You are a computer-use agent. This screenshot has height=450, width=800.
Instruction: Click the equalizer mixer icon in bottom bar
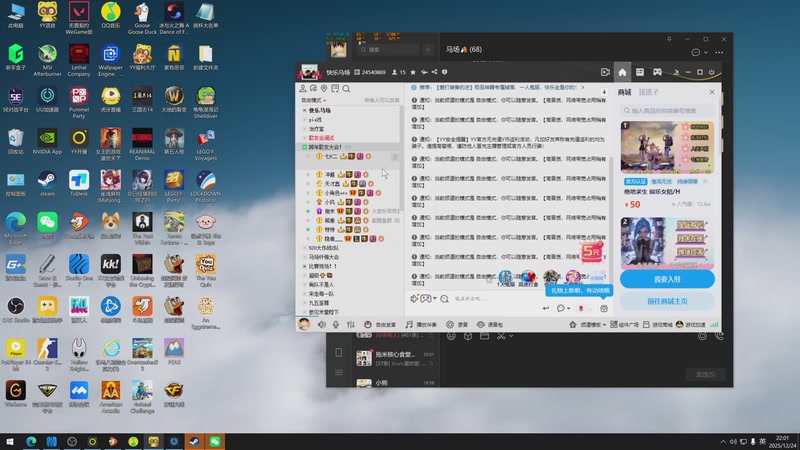[x=351, y=324]
